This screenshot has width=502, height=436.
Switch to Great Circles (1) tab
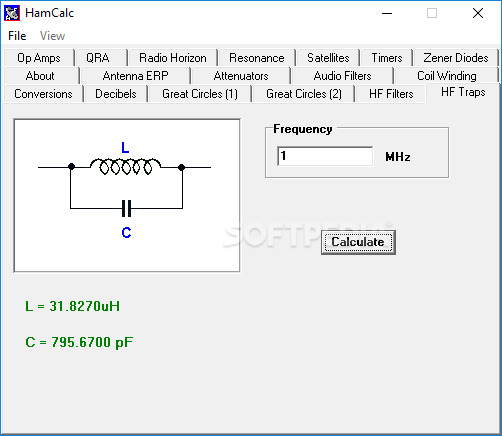(x=200, y=94)
